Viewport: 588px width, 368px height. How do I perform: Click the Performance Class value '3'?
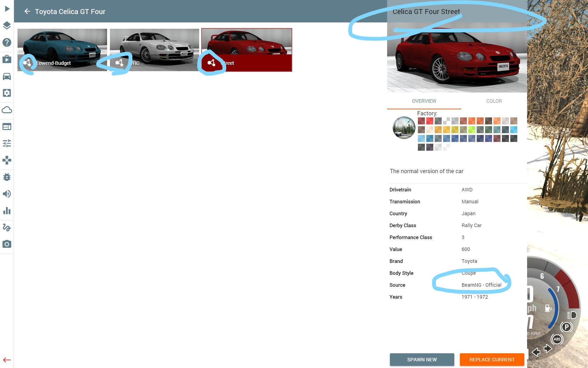point(463,237)
